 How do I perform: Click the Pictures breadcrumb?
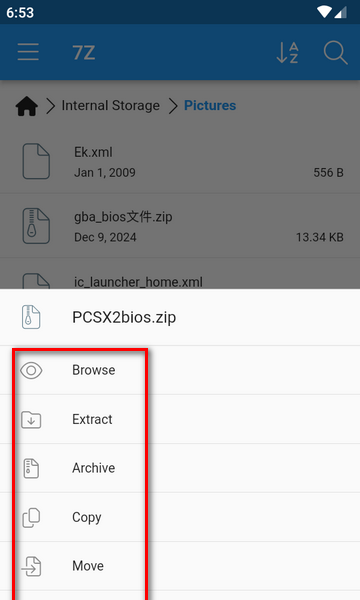pos(210,106)
